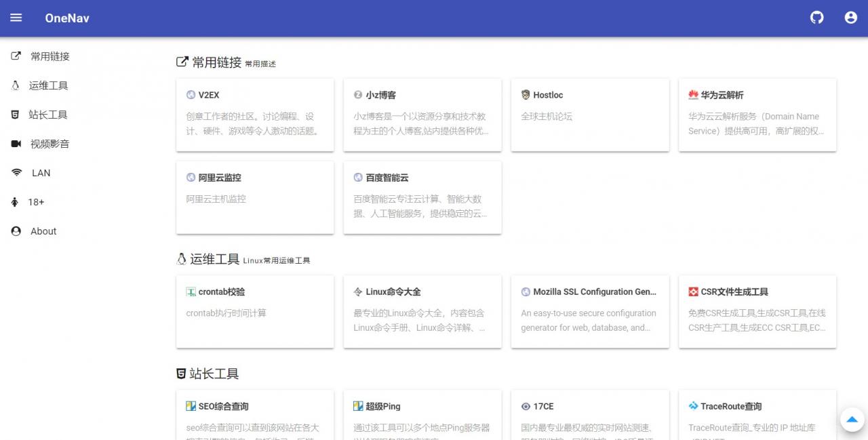Viewport: 868px width, 440px height.
Task: Click the HTML5 icon in 站长工具 heading
Action: [181, 374]
